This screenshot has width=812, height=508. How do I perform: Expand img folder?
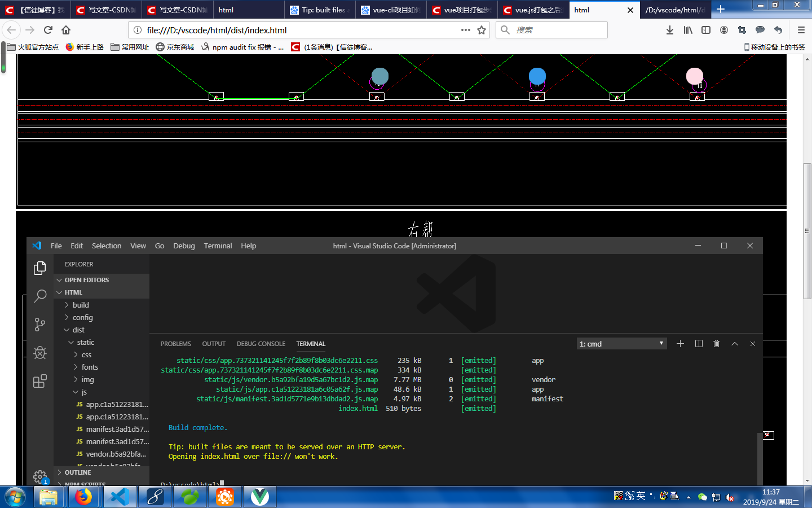click(101, 379)
